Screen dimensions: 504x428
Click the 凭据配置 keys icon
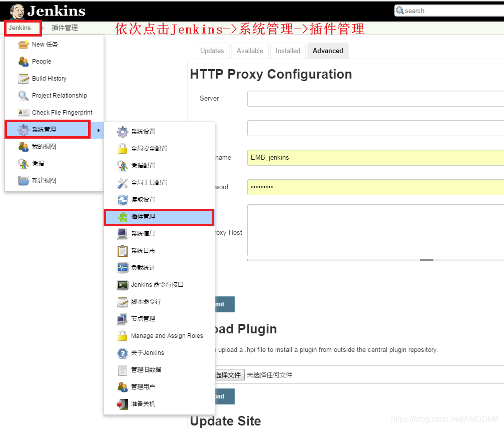123,166
